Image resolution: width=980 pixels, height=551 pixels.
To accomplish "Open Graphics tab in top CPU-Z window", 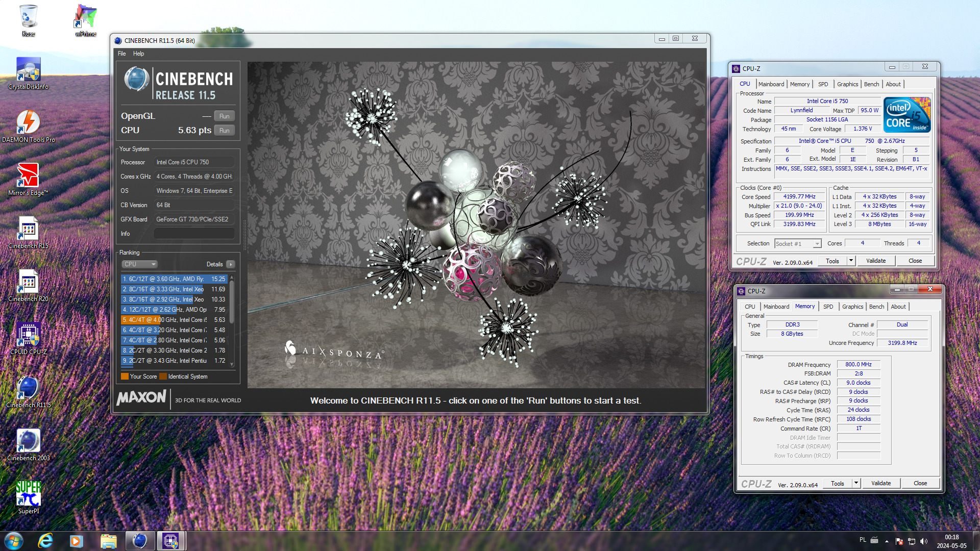I will (847, 84).
